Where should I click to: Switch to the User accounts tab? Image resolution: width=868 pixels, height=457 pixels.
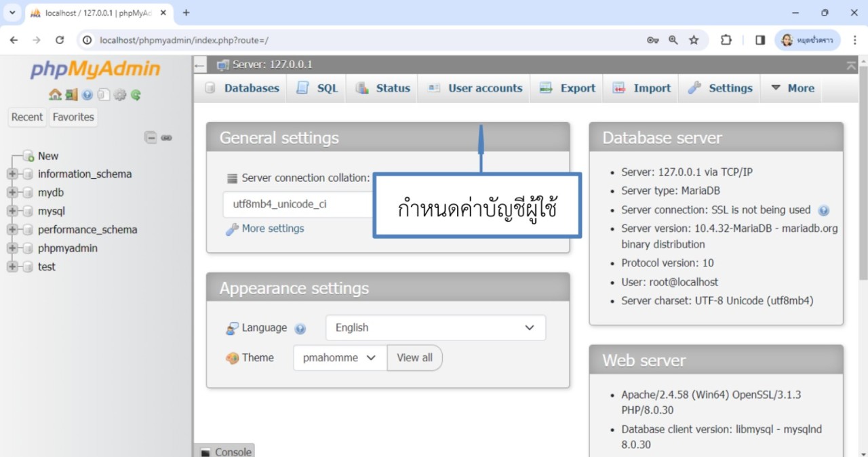475,88
